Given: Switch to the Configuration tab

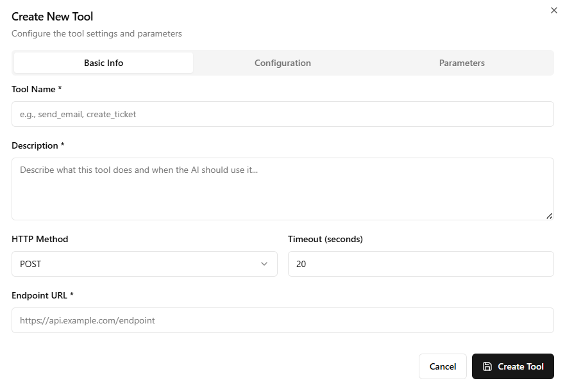Looking at the screenshot, I should coord(282,62).
